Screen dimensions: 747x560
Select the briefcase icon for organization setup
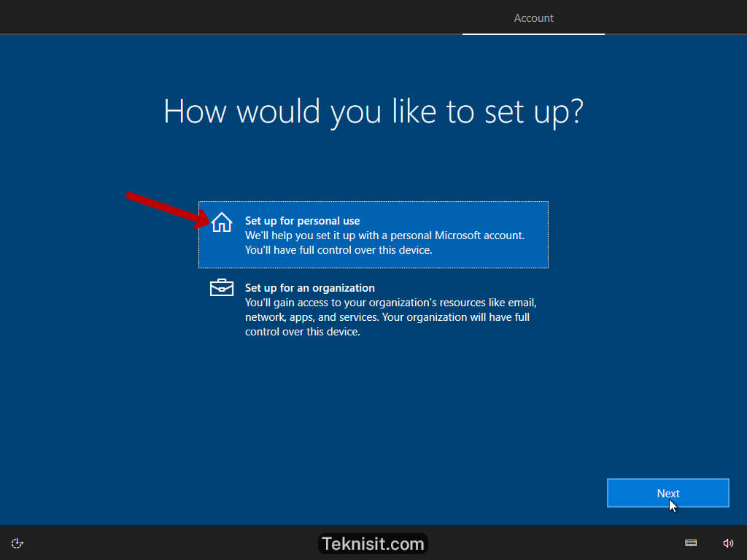click(222, 287)
